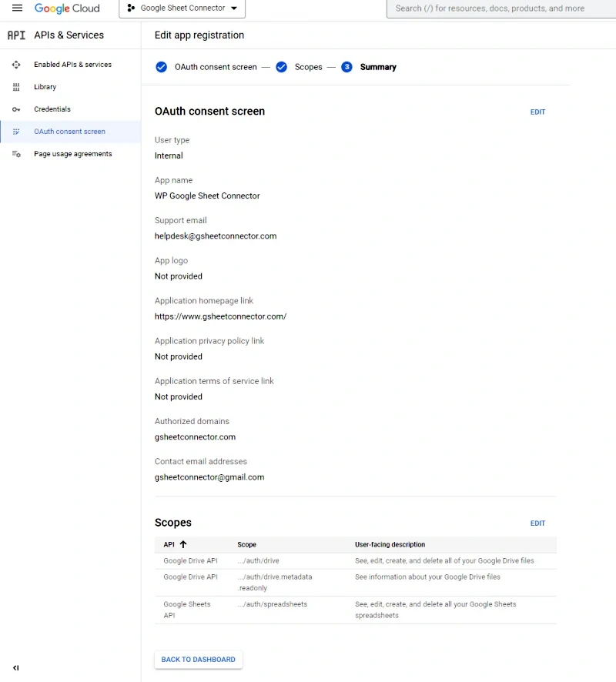Click the OAuth consent screen sidebar icon

pyautogui.click(x=16, y=132)
